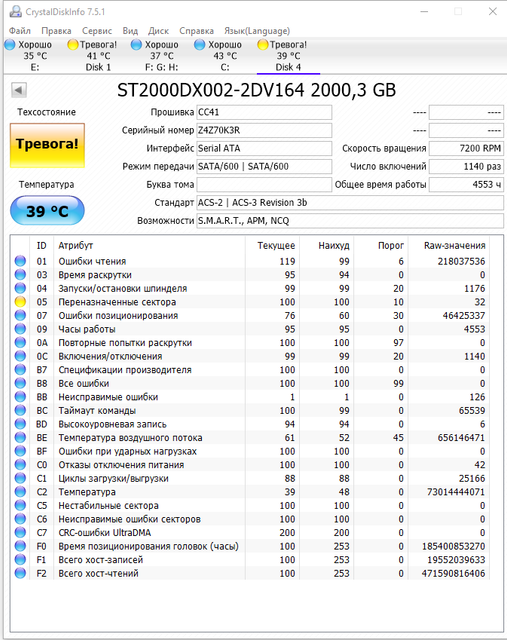The height and width of the screenshot is (640, 507).
Task: Click status icon for Нестабильные сектора row
Action: [x=20, y=505]
